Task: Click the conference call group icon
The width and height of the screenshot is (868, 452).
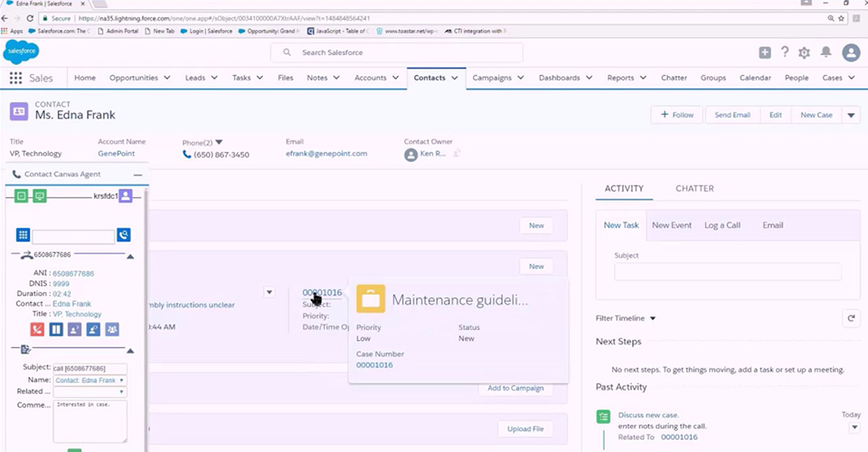Action: [112, 329]
